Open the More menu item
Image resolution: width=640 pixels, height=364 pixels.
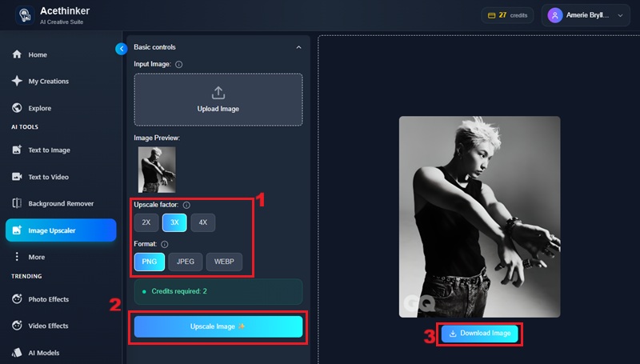[36, 257]
